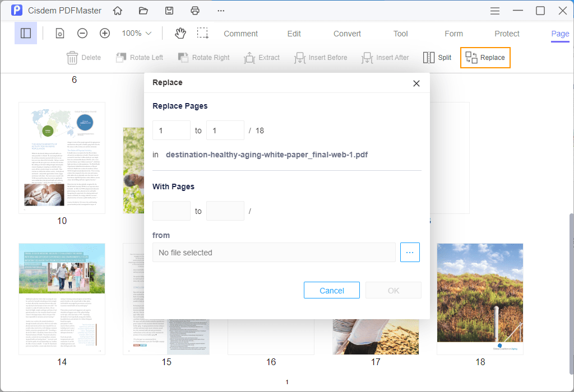Image resolution: width=574 pixels, height=392 pixels.
Task: Click the Print icon
Action: coord(195,11)
